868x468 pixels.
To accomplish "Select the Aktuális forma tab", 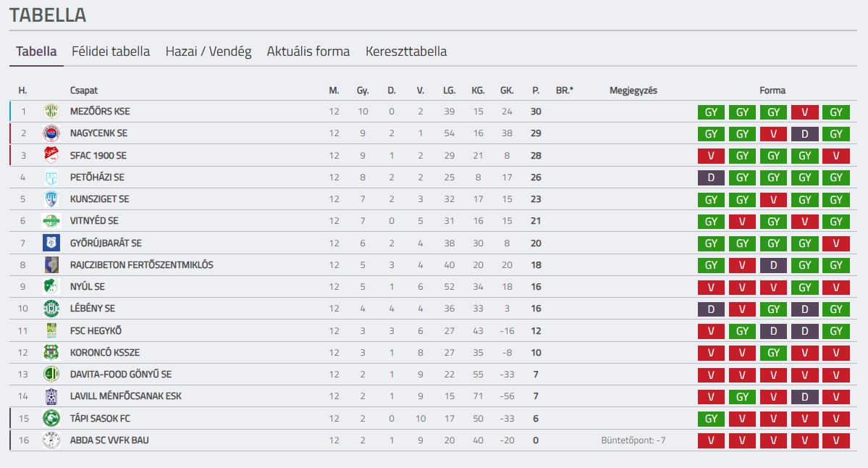I will (x=308, y=51).
